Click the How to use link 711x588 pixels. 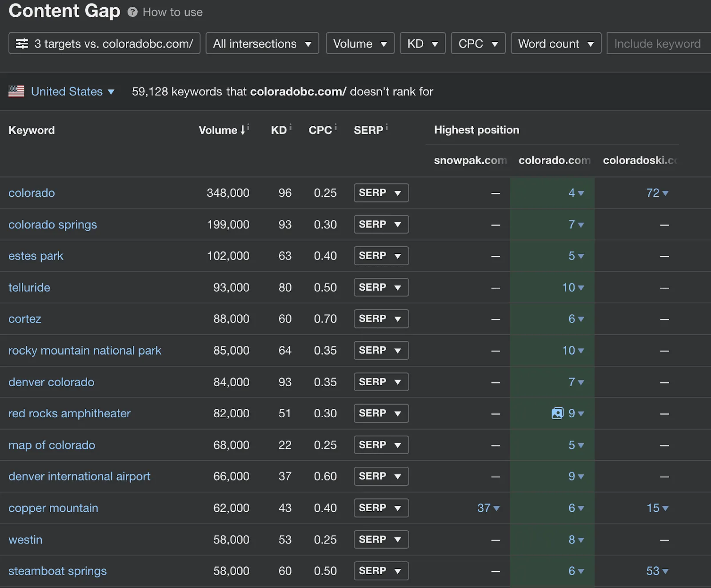(x=172, y=12)
